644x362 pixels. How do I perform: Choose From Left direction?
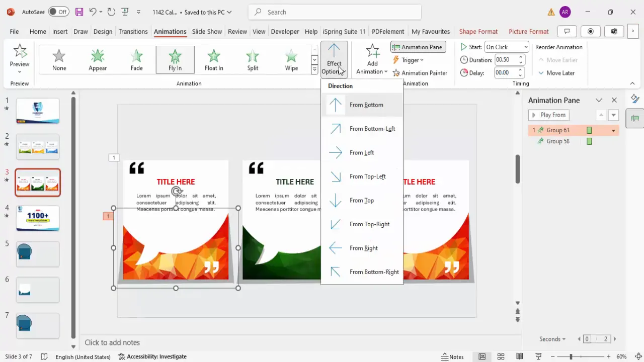362,152
